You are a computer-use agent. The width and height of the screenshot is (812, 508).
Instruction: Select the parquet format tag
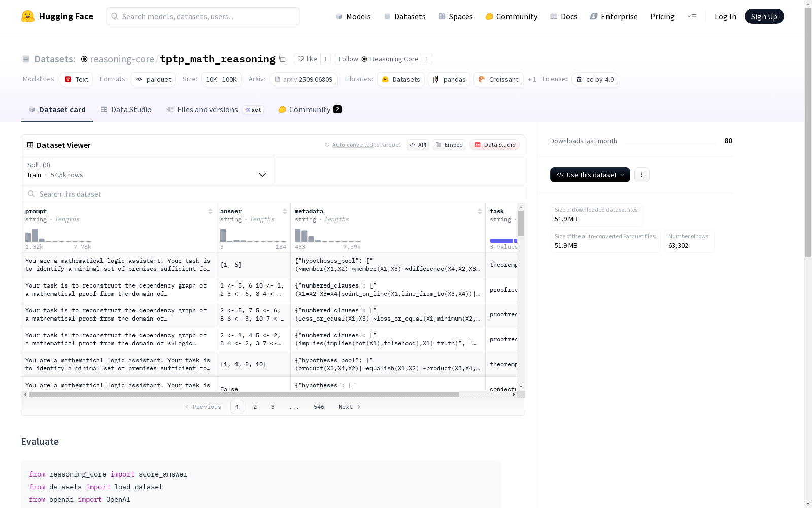(153, 79)
